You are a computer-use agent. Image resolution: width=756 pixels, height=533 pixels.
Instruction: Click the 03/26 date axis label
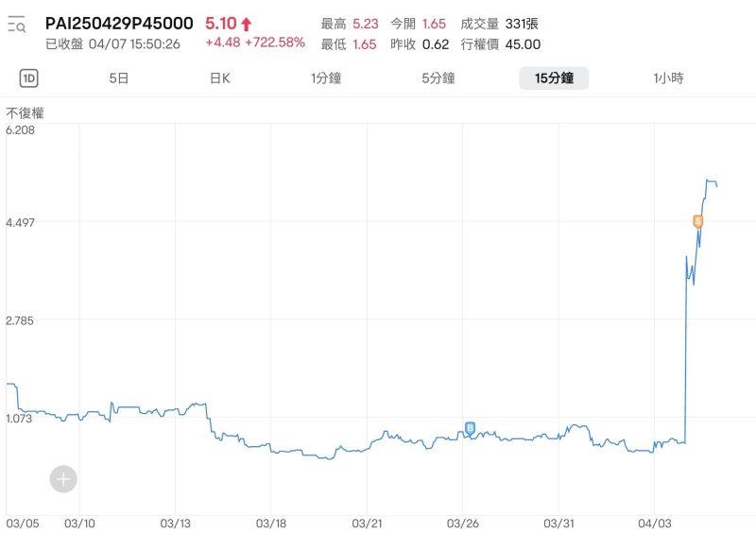(462, 523)
